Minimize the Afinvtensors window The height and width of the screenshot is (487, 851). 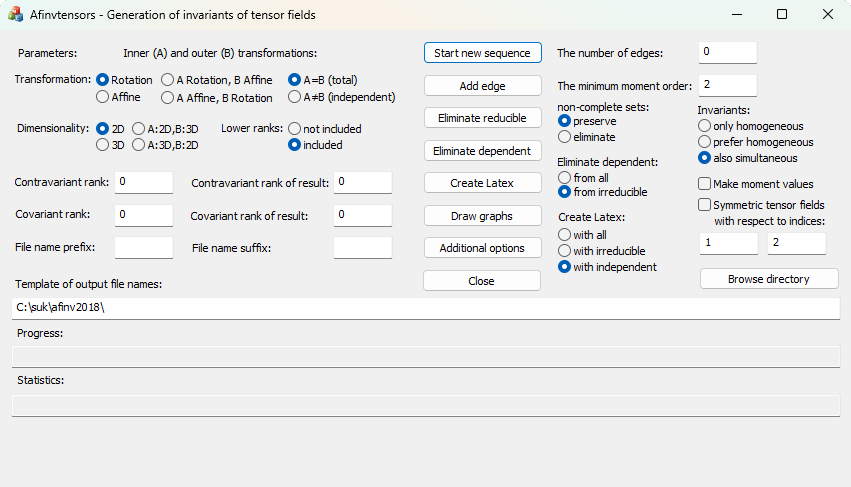[x=737, y=15]
